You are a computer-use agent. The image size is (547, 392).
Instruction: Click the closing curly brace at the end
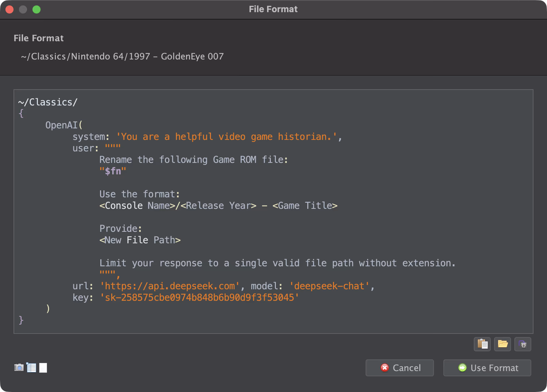(x=21, y=320)
